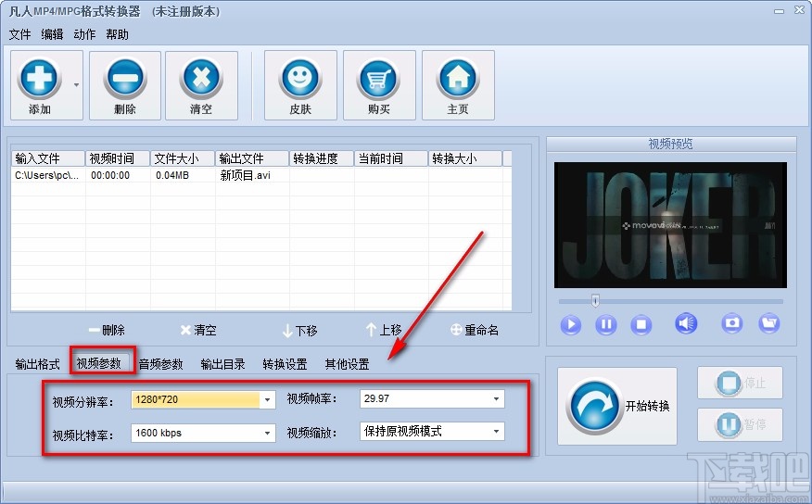
Task: Switch to the 其他设置 tab
Action: pos(347,364)
